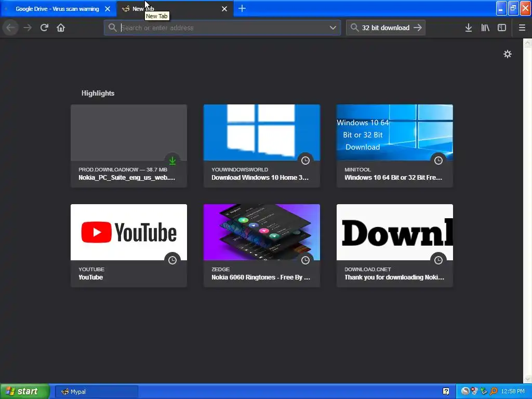Close the New Tab tab

pyautogui.click(x=224, y=9)
